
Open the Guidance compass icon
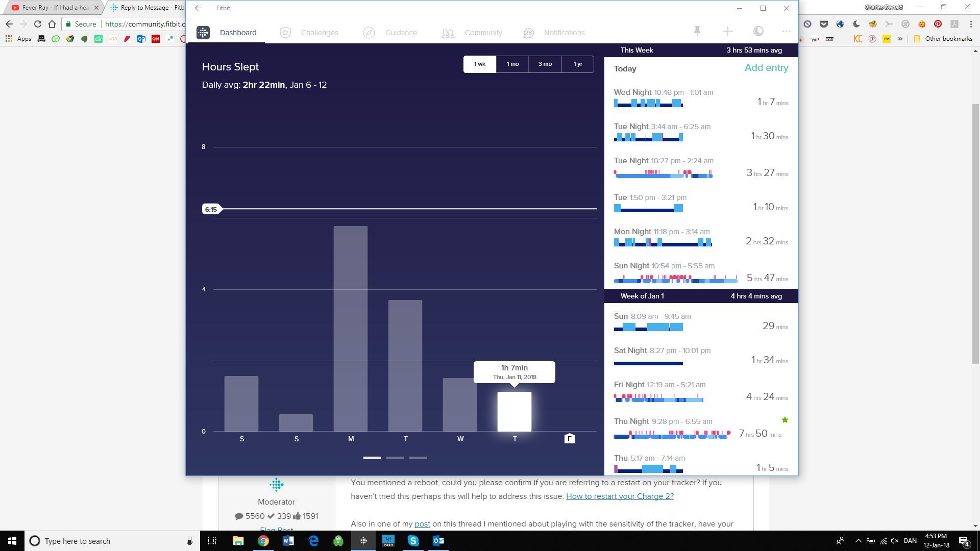point(369,33)
